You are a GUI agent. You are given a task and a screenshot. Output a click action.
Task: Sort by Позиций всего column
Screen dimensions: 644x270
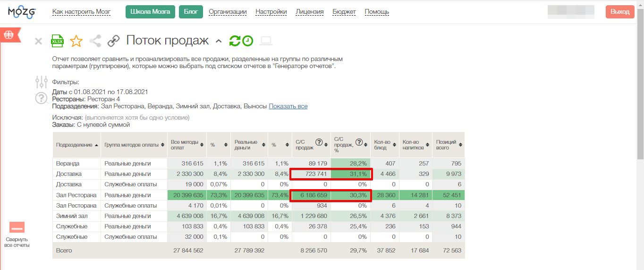(x=449, y=145)
